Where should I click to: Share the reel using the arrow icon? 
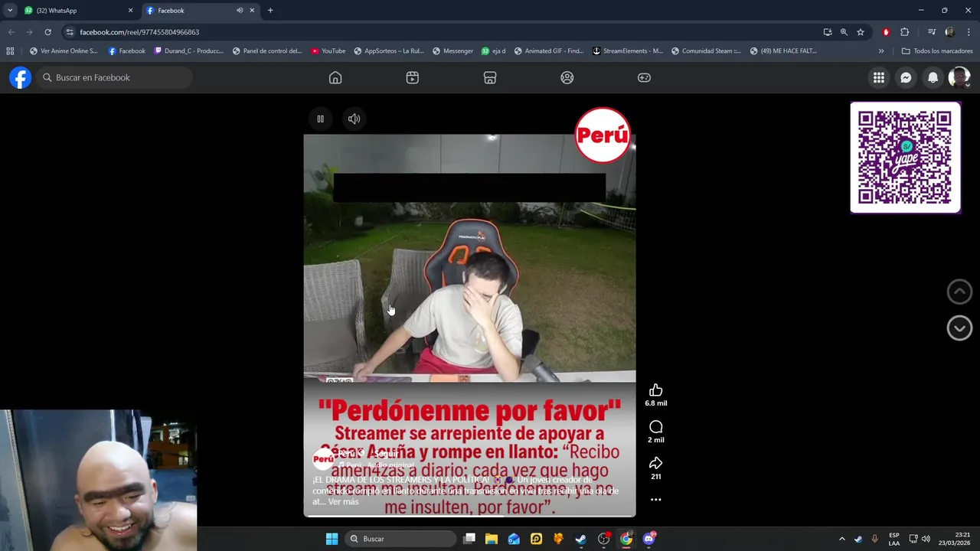[x=655, y=463]
